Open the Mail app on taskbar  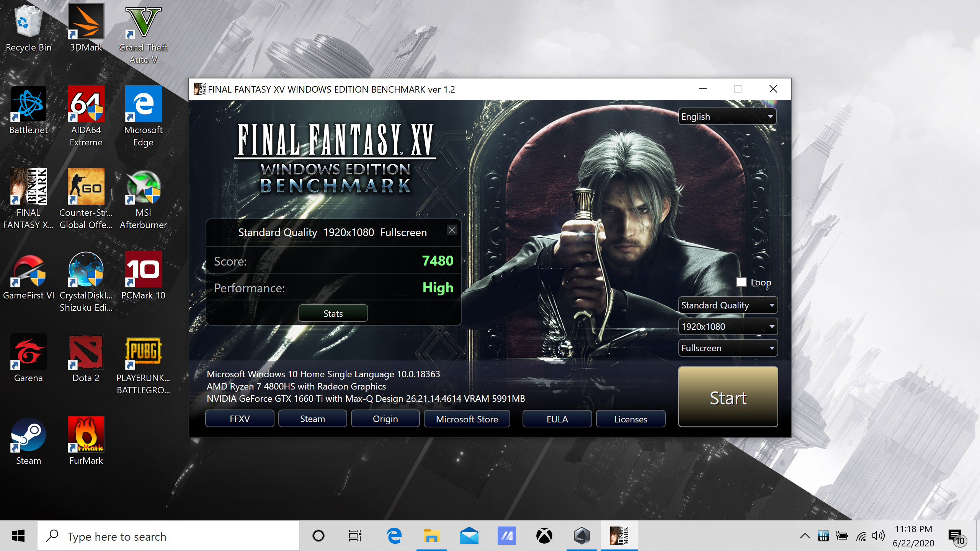click(469, 536)
